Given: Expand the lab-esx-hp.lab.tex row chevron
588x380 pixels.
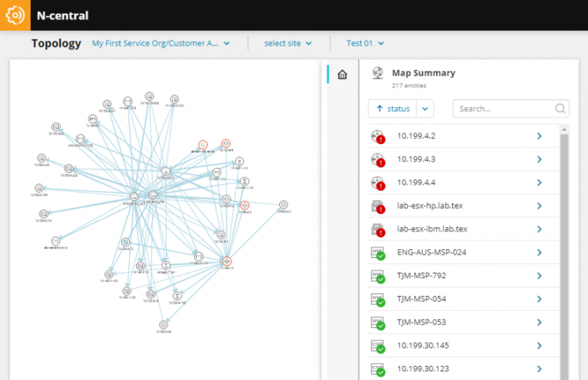Looking at the screenshot, I should pyautogui.click(x=539, y=206).
